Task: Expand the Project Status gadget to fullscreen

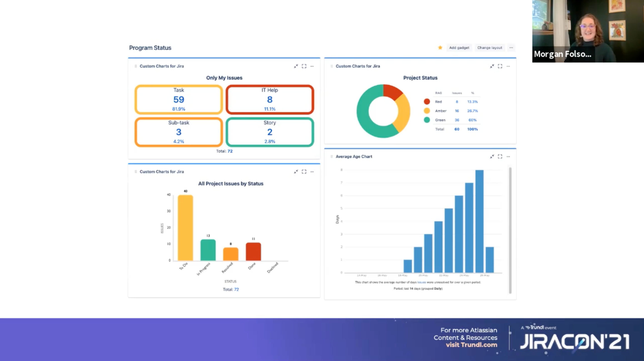Action: tap(500, 66)
